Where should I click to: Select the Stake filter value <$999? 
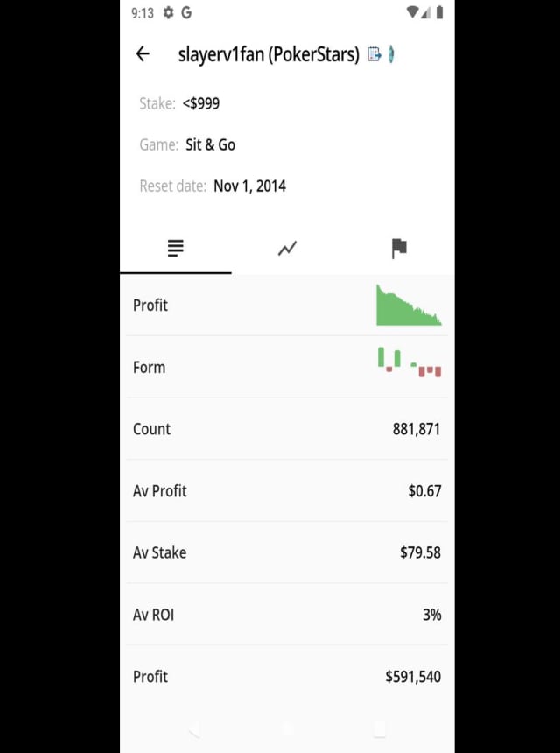[201, 103]
